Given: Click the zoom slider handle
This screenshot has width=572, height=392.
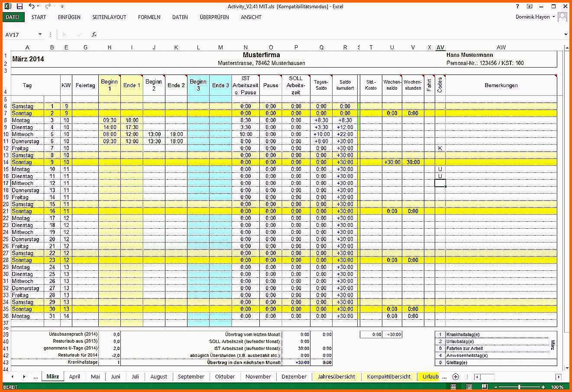Looking at the screenshot, I should [x=520, y=387].
